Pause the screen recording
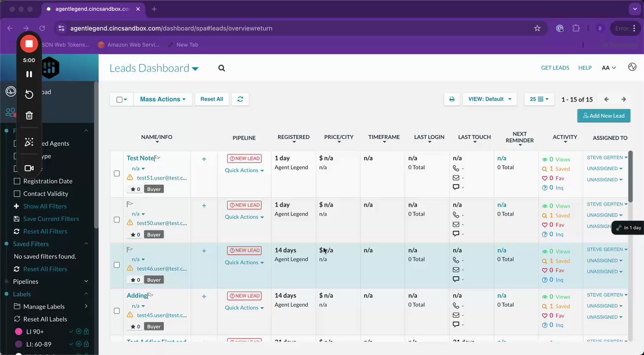 (29, 74)
